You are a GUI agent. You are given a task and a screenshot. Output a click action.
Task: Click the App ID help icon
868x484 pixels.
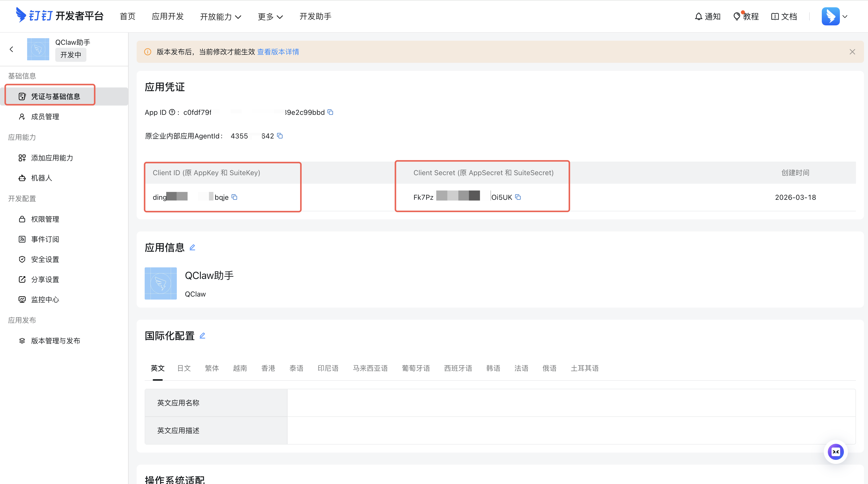click(172, 112)
